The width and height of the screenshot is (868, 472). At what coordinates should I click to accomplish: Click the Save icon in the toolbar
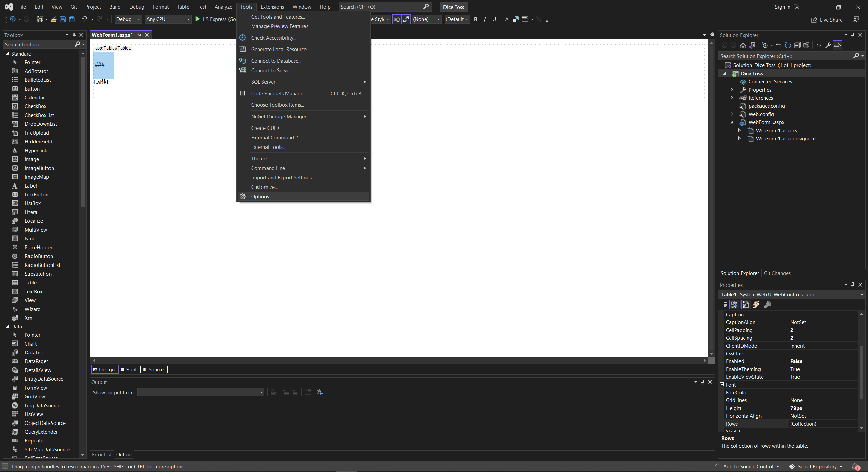pyautogui.click(x=63, y=19)
